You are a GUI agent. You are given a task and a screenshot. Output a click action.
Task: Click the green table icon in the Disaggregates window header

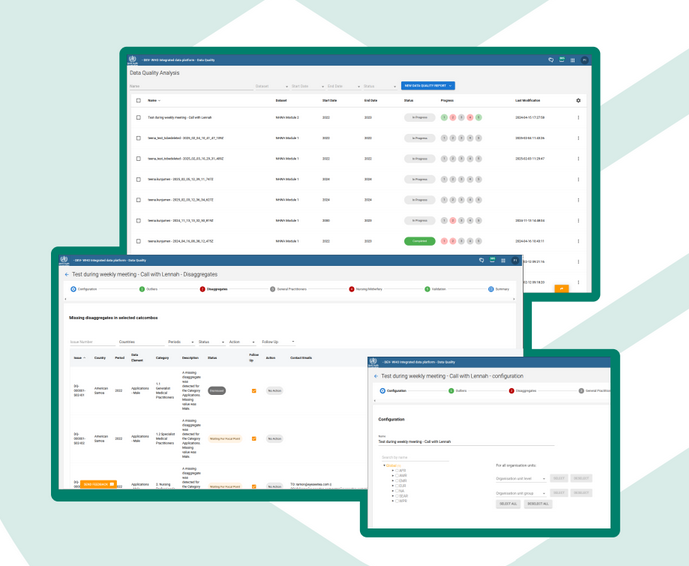point(492,260)
